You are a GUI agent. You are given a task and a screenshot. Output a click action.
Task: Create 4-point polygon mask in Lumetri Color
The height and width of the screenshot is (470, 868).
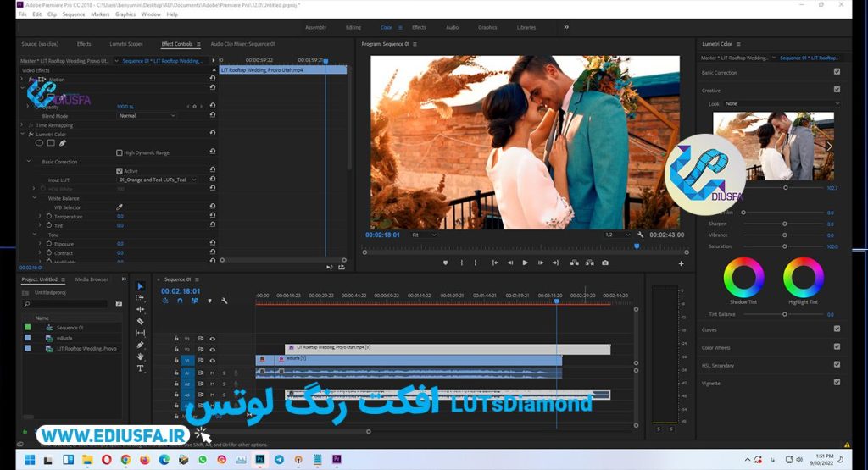[x=51, y=142]
